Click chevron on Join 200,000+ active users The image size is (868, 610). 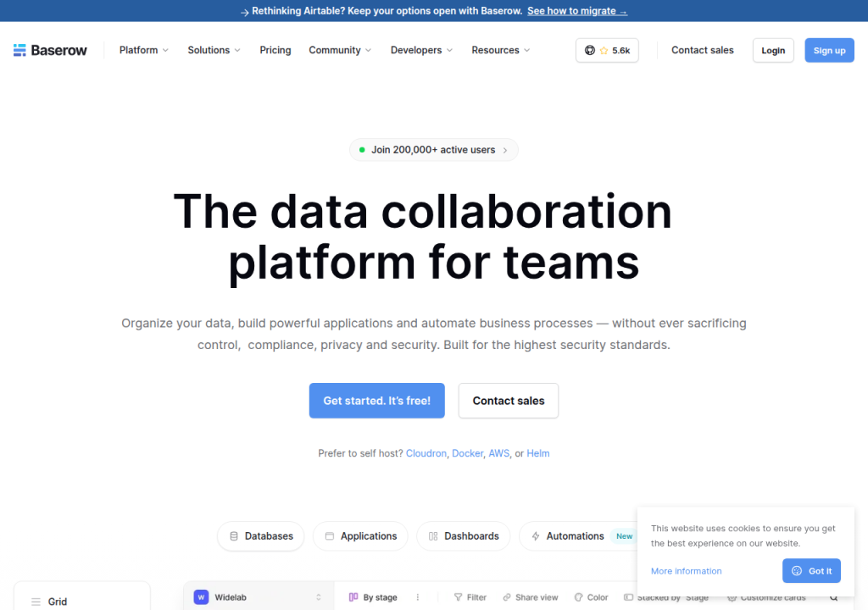coord(505,150)
